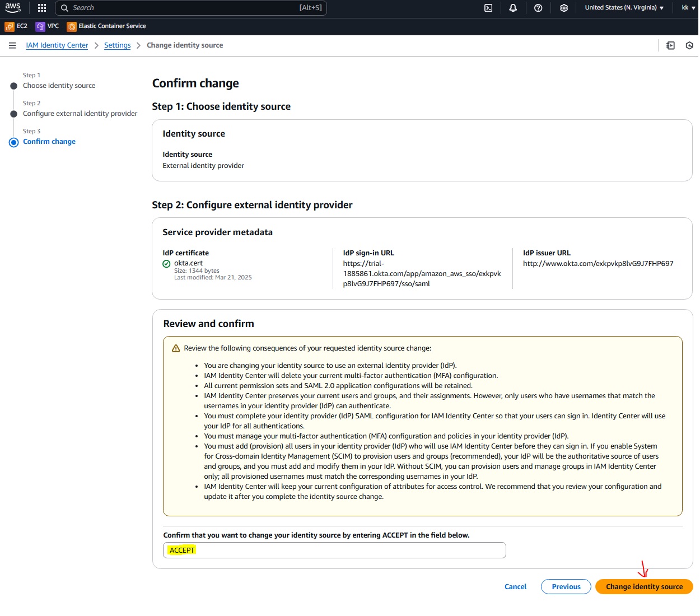Go to the IAM Identity Center breadcrumb
This screenshot has height=616, width=700.
click(x=57, y=45)
